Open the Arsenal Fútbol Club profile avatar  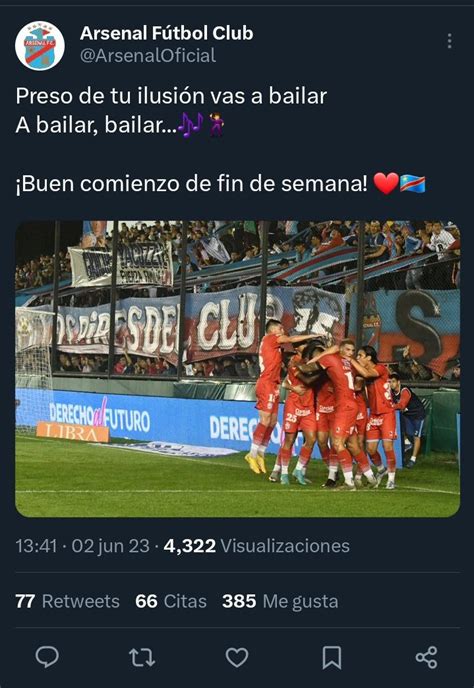40,46
